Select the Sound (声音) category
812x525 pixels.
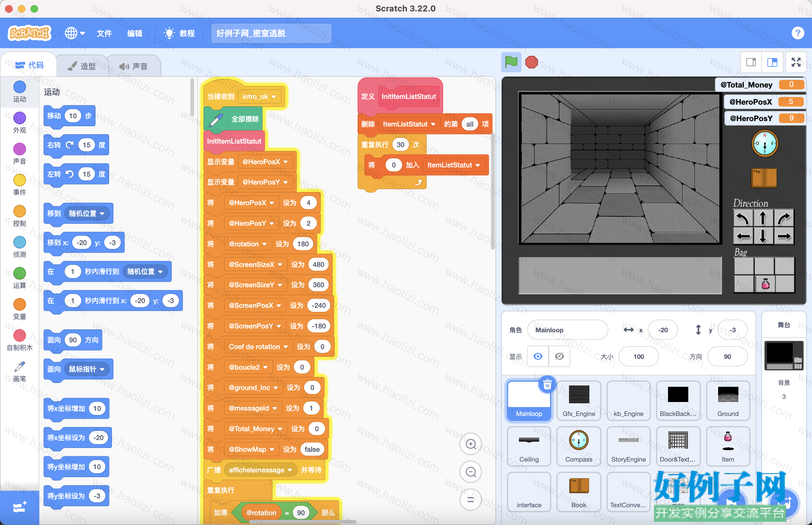tap(19, 154)
